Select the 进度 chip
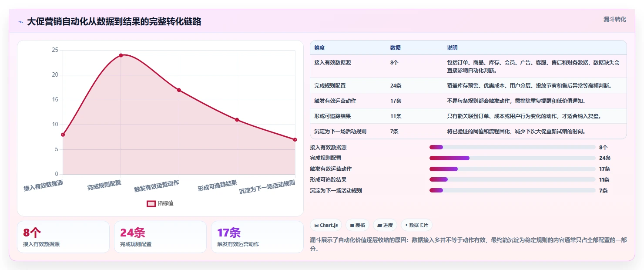The image size is (644, 270). [385, 225]
